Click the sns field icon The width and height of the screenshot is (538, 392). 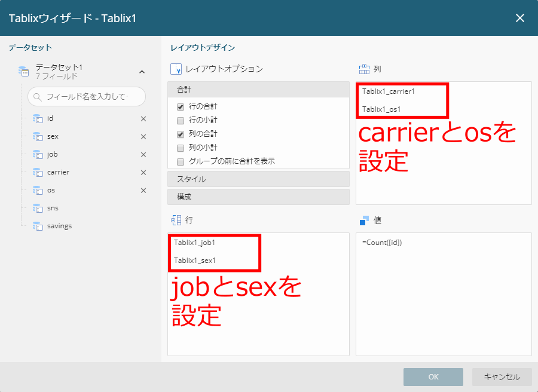[38, 208]
